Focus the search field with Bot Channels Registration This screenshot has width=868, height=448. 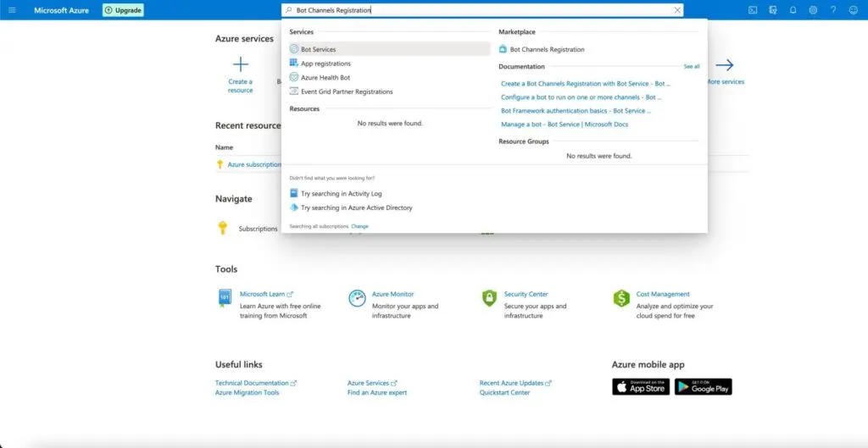[x=482, y=10]
